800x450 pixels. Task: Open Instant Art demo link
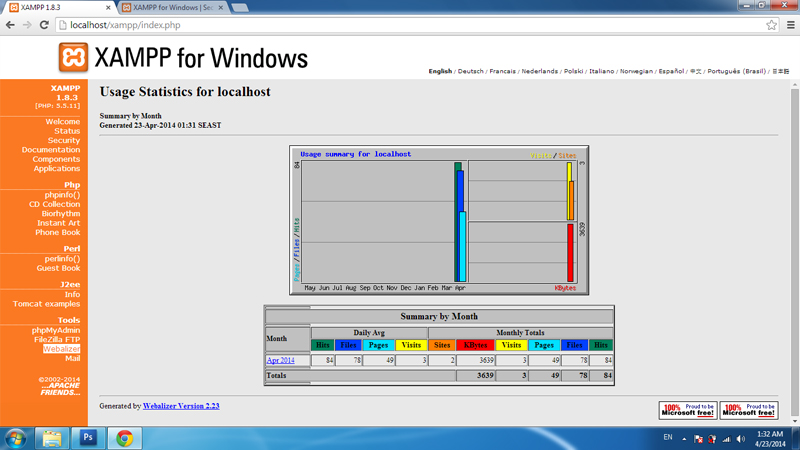[59, 223]
